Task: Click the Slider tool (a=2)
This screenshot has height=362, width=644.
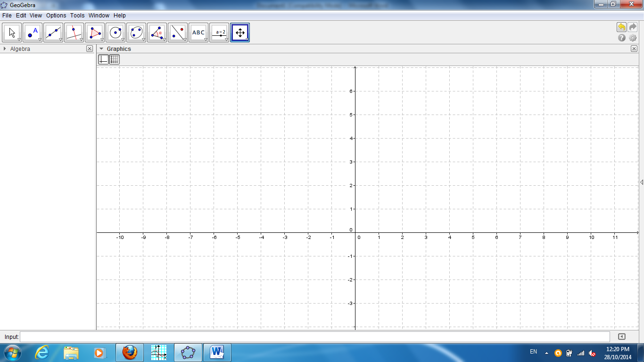Action: pyautogui.click(x=219, y=33)
